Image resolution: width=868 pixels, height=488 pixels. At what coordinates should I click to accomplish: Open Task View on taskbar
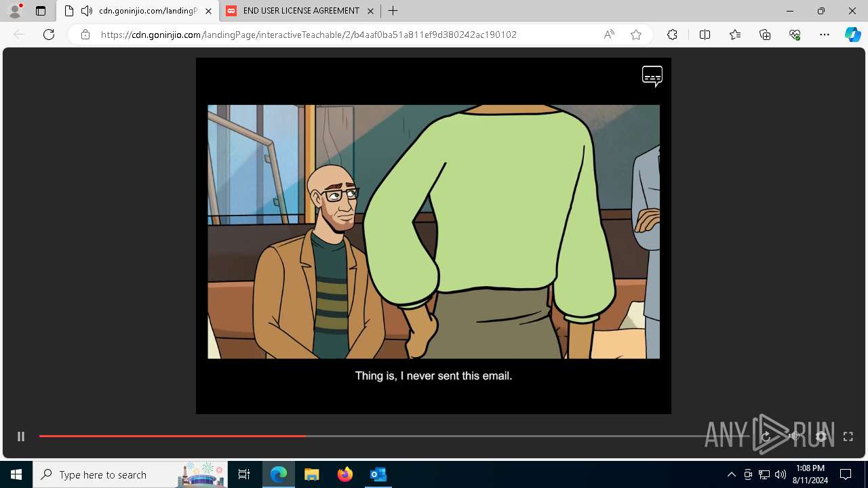coord(244,474)
